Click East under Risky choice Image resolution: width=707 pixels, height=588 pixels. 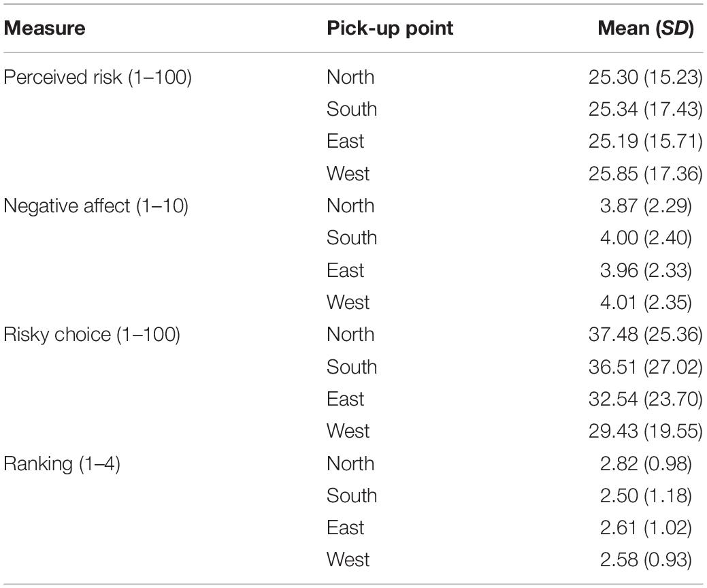346,399
